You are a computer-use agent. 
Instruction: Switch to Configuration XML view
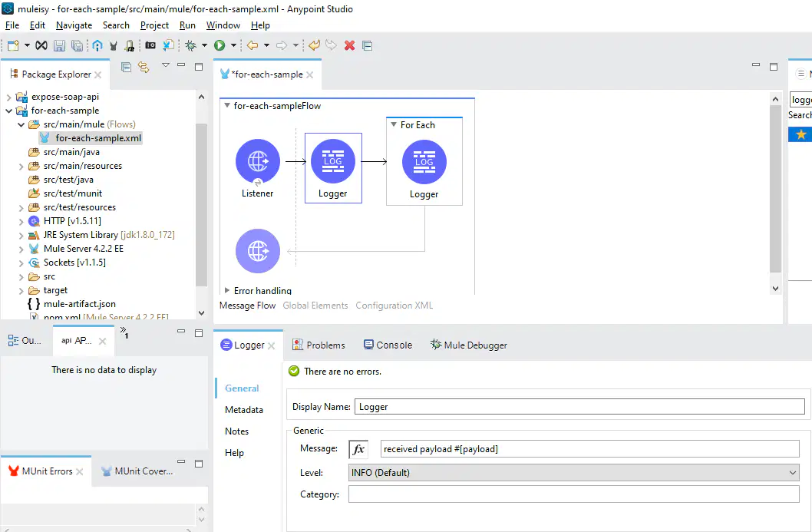(394, 306)
